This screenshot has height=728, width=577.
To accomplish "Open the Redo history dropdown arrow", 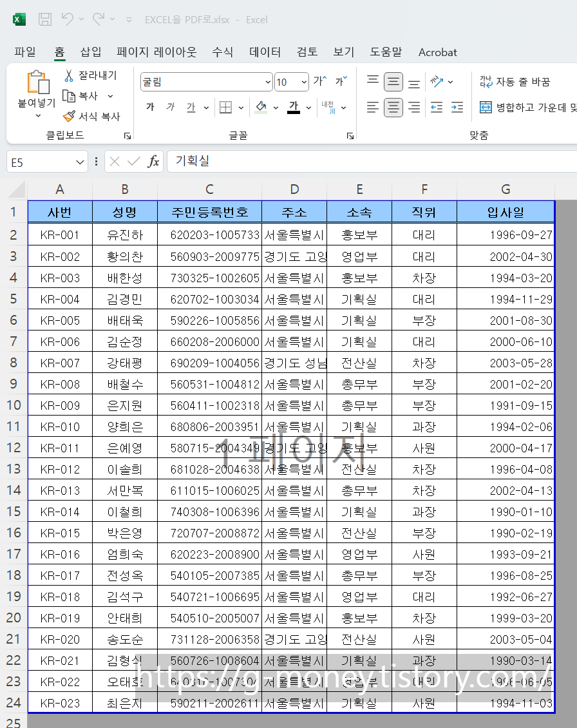I will [x=112, y=19].
